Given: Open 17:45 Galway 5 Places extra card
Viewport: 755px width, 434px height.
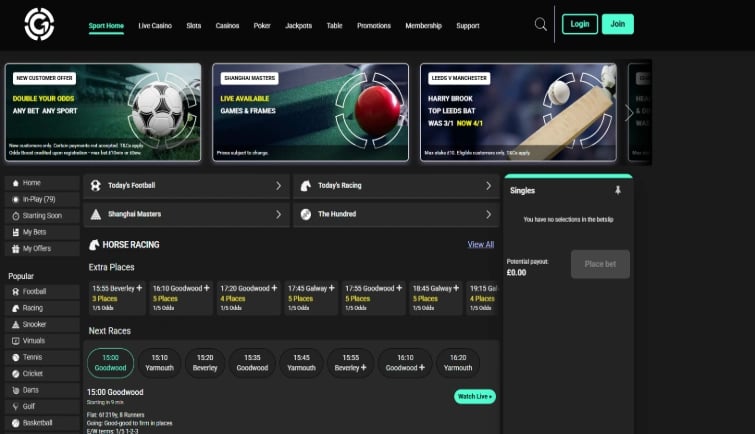Looking at the screenshot, I should click(x=311, y=298).
